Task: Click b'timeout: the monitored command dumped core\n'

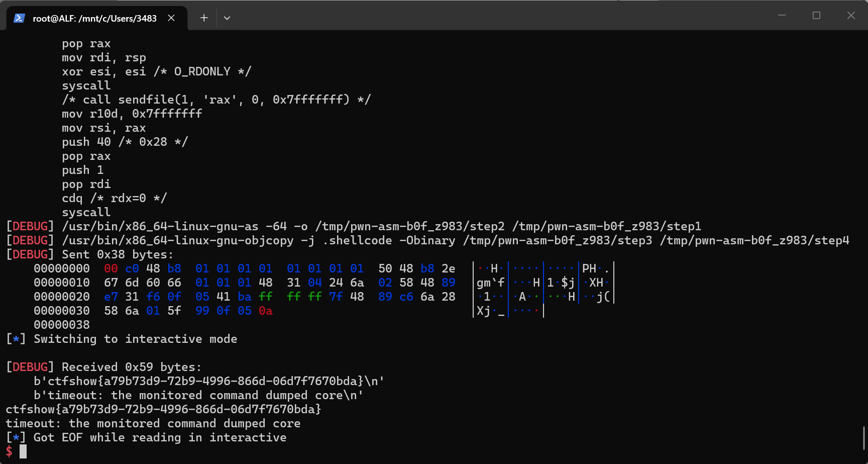Action: 198,395
